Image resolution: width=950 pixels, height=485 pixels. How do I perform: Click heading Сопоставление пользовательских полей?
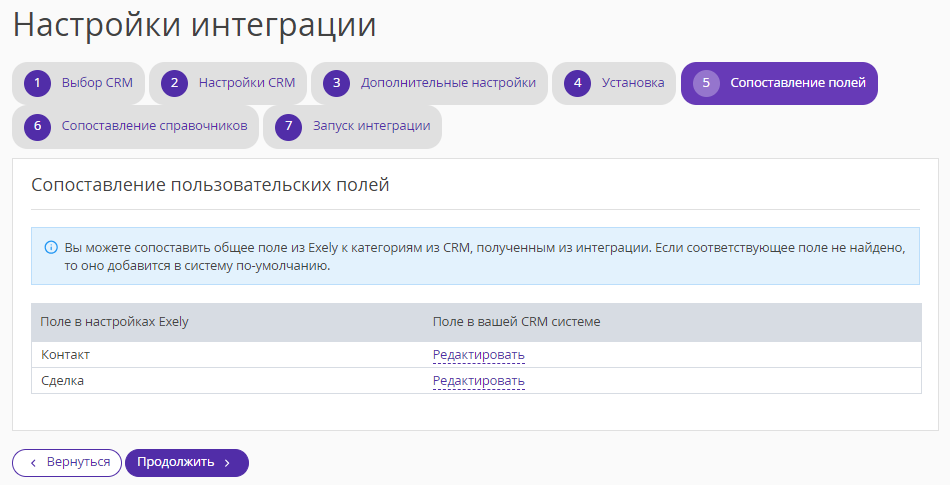click(x=210, y=185)
